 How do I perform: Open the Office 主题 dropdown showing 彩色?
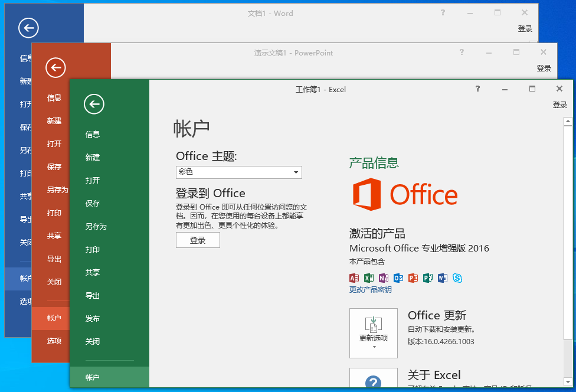coord(239,172)
